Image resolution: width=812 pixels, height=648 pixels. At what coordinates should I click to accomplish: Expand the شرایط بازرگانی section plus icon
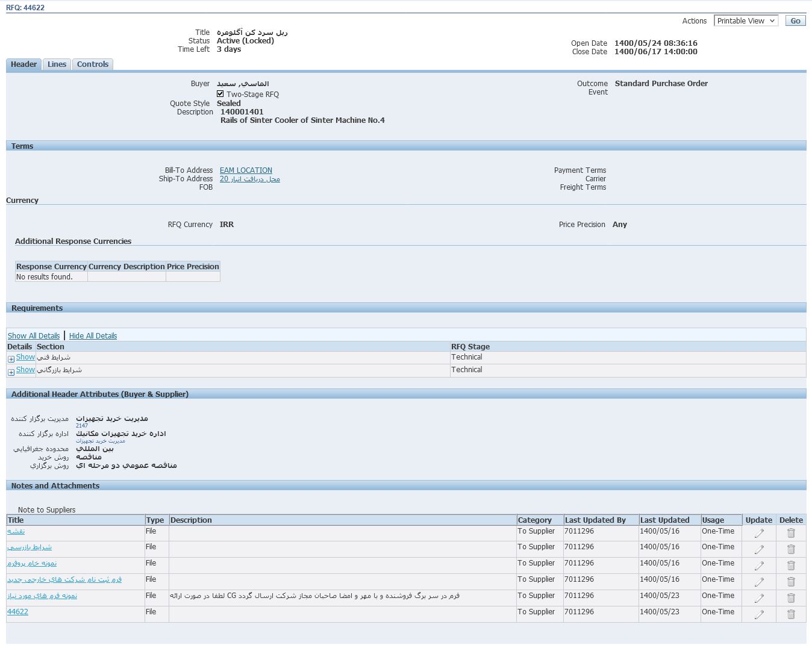(11, 372)
